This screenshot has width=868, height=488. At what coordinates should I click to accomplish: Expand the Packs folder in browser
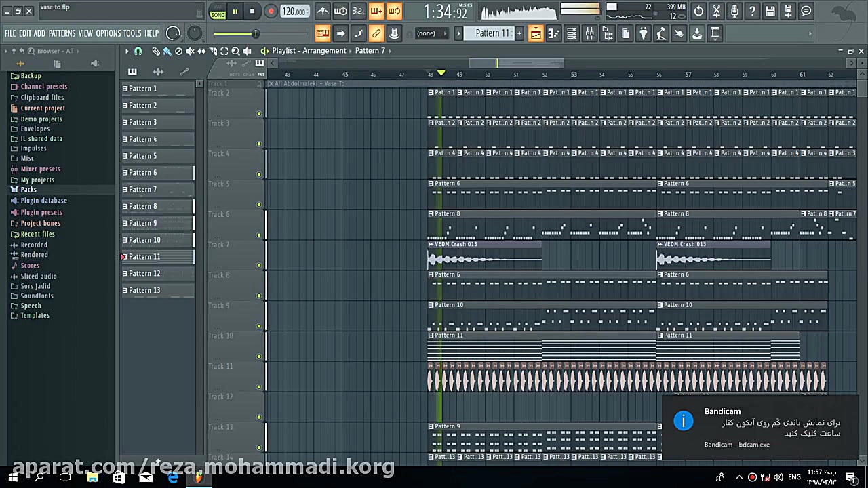(x=28, y=190)
